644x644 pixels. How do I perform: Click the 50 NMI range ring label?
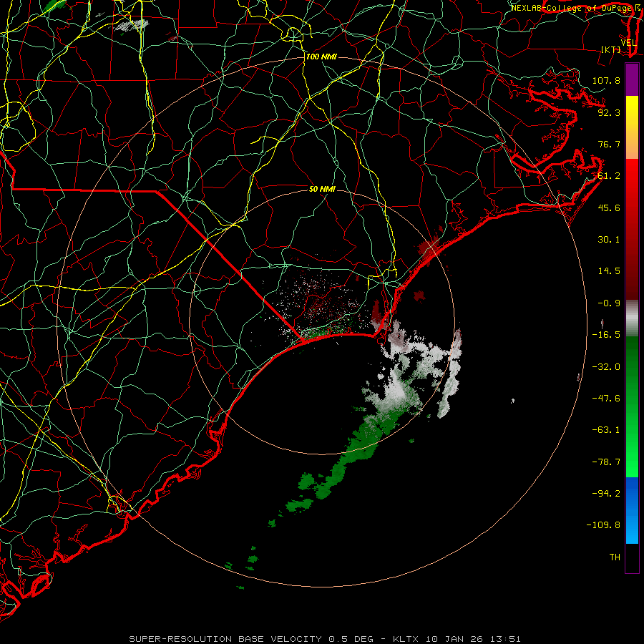pos(322,189)
